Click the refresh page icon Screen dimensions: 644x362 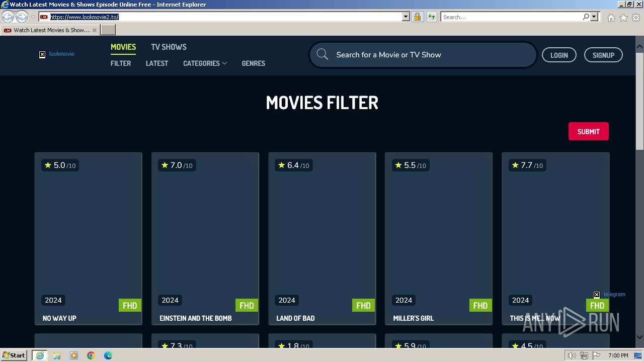coord(431,17)
